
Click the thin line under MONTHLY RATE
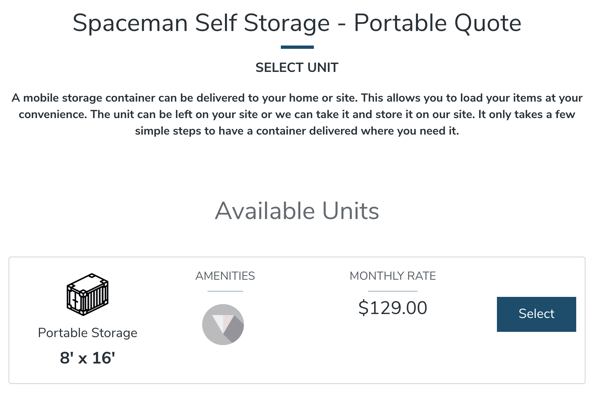point(393,291)
